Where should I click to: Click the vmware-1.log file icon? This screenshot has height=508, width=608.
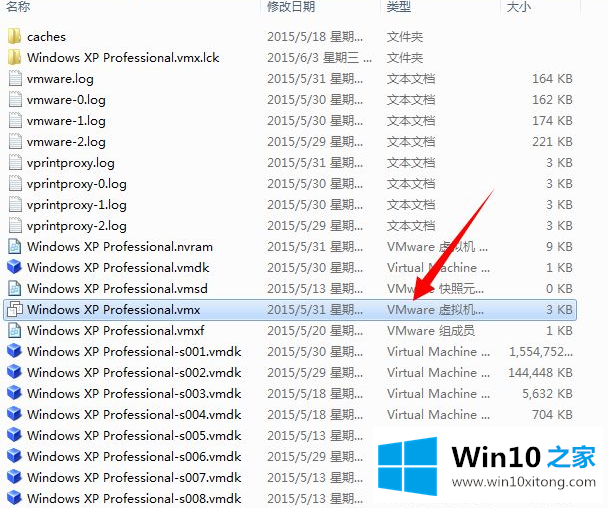tap(15, 120)
